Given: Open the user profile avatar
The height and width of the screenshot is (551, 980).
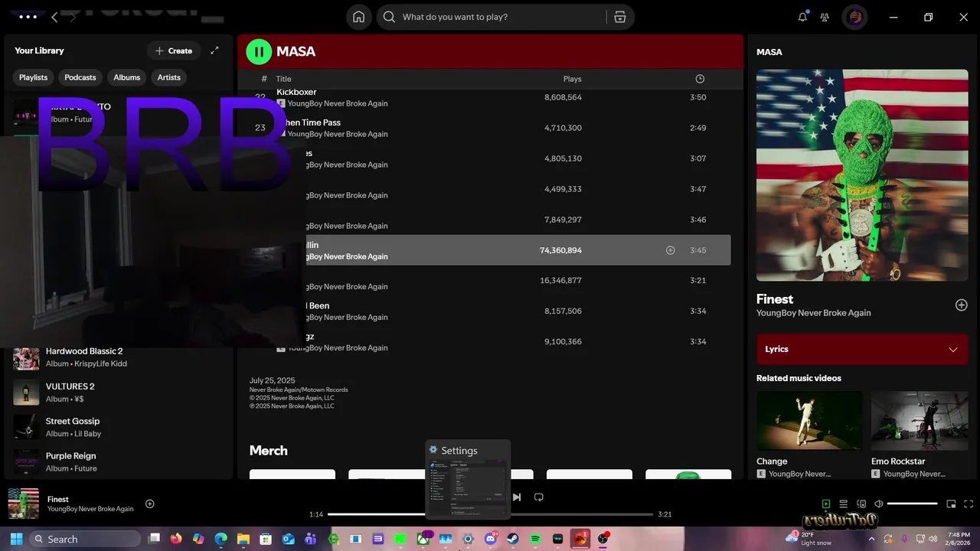Looking at the screenshot, I should click(x=854, y=17).
